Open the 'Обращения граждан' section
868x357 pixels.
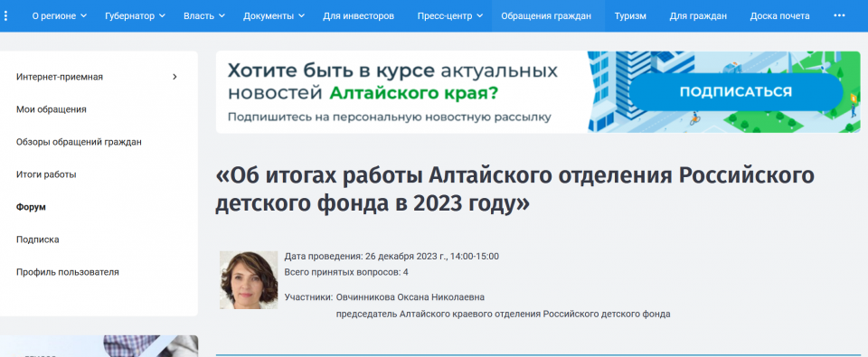point(546,16)
